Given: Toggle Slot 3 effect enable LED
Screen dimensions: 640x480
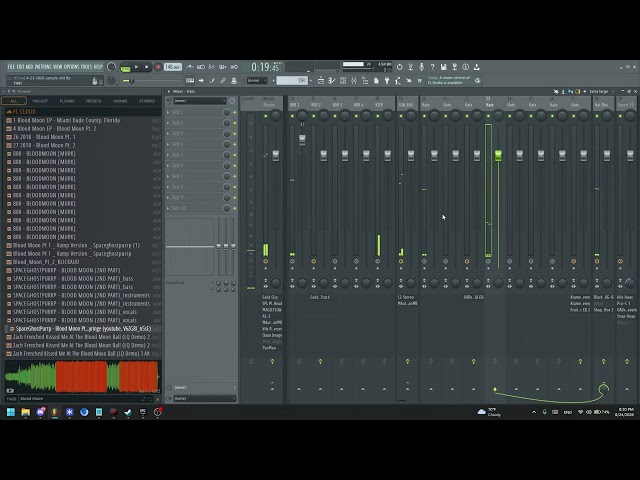Looking at the screenshot, I should click(x=235, y=133).
